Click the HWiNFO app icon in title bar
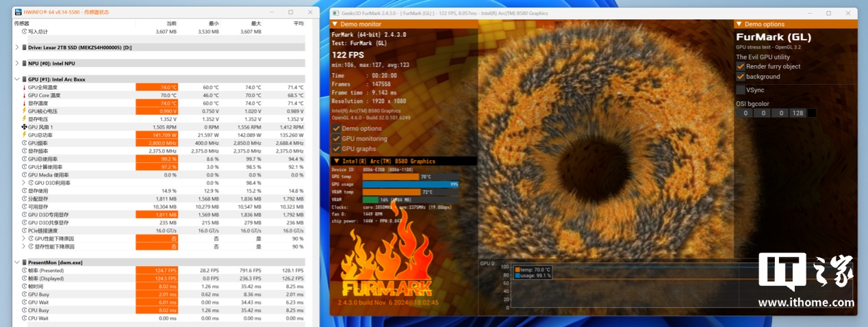Viewport: 868px width, 327px height. pos(17,13)
